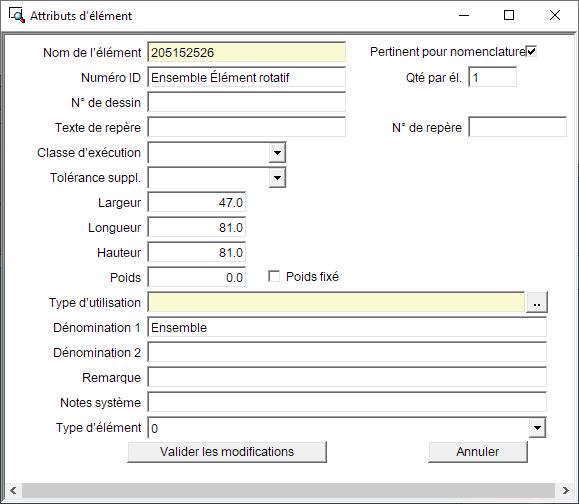
Task: Open the Tolérance suppl. dropdown list
Action: (x=277, y=178)
